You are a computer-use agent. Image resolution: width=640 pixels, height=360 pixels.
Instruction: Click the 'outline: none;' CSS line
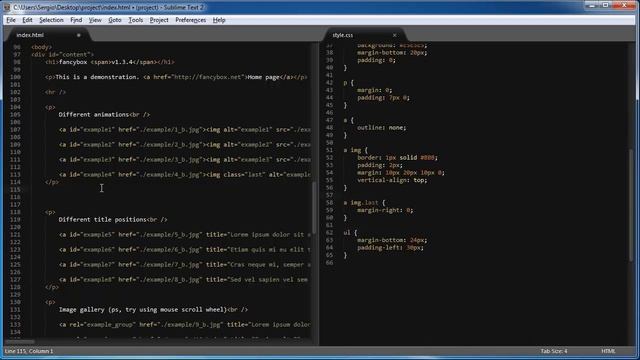pos(382,128)
